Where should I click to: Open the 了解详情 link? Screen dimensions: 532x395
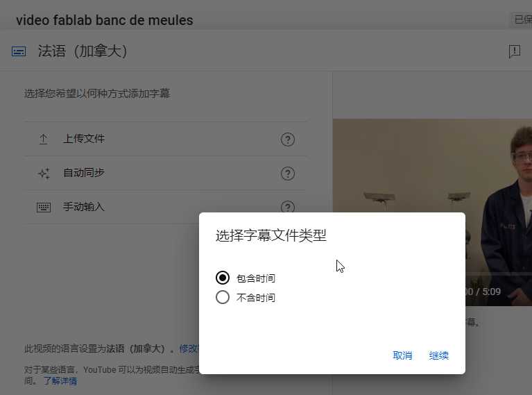pyautogui.click(x=60, y=380)
